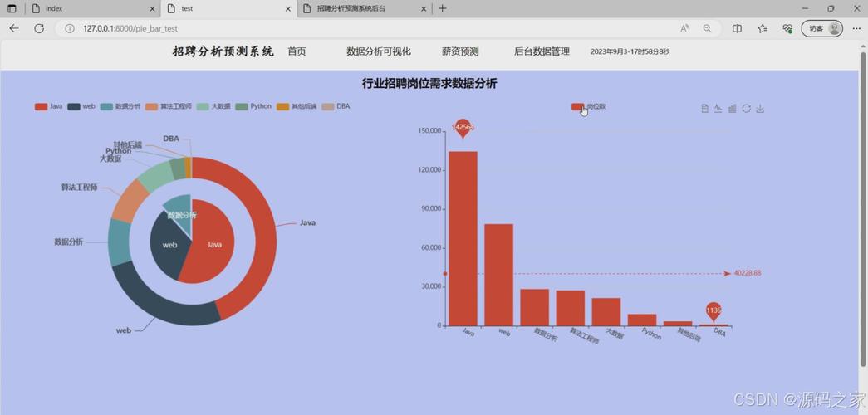Open the browser favorites list

[x=762, y=28]
